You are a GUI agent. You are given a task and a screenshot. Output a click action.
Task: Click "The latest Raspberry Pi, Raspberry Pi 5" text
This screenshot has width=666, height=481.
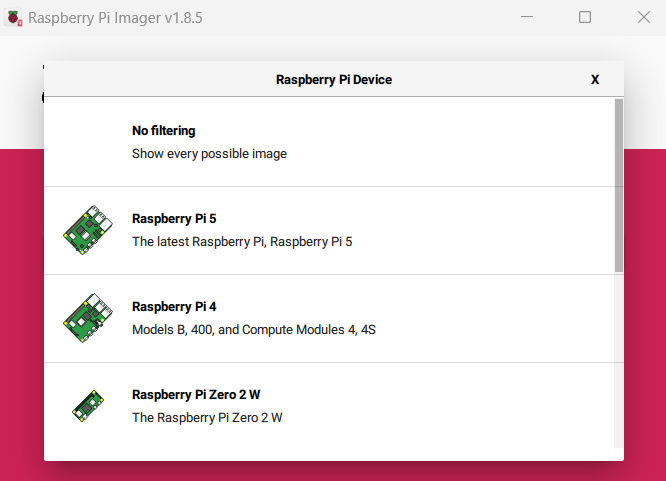tap(242, 241)
